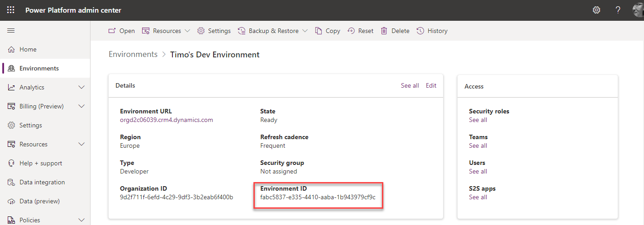Collapse the navigation hamburger menu
The height and width of the screenshot is (225, 644).
point(11,31)
